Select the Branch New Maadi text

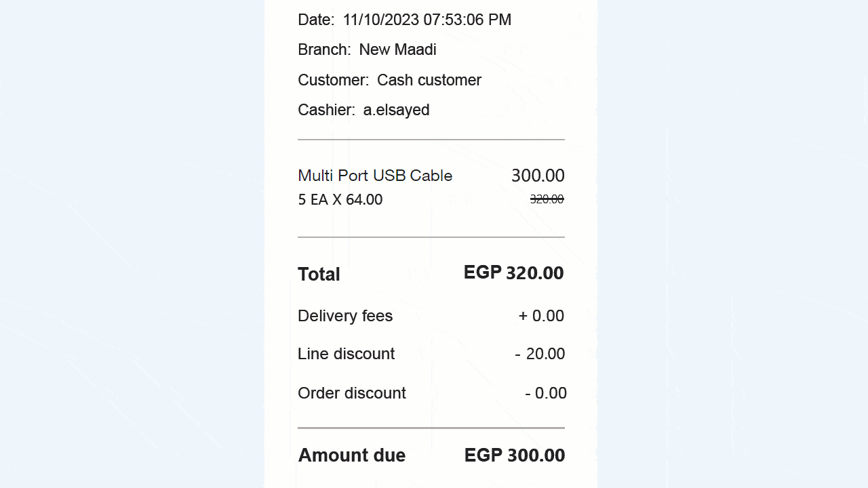(367, 49)
